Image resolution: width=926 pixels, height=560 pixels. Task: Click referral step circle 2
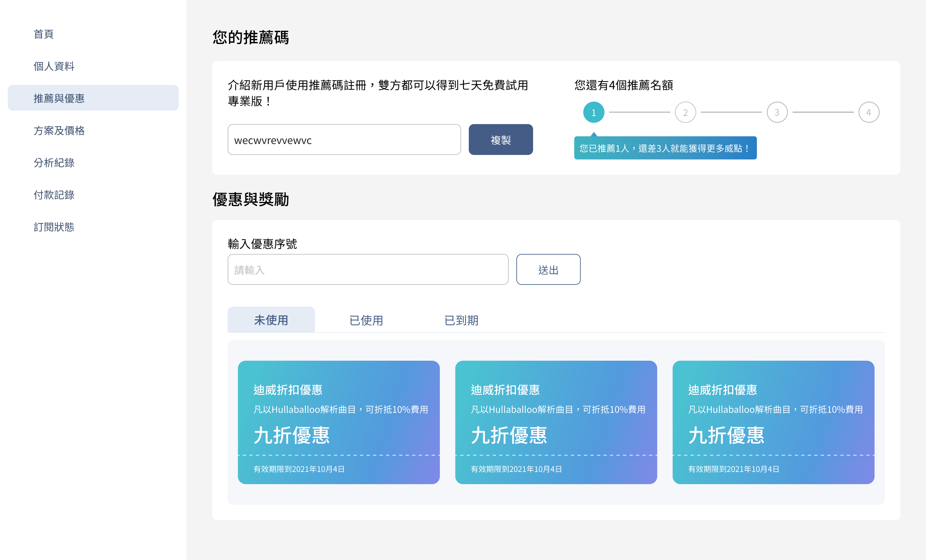(685, 113)
